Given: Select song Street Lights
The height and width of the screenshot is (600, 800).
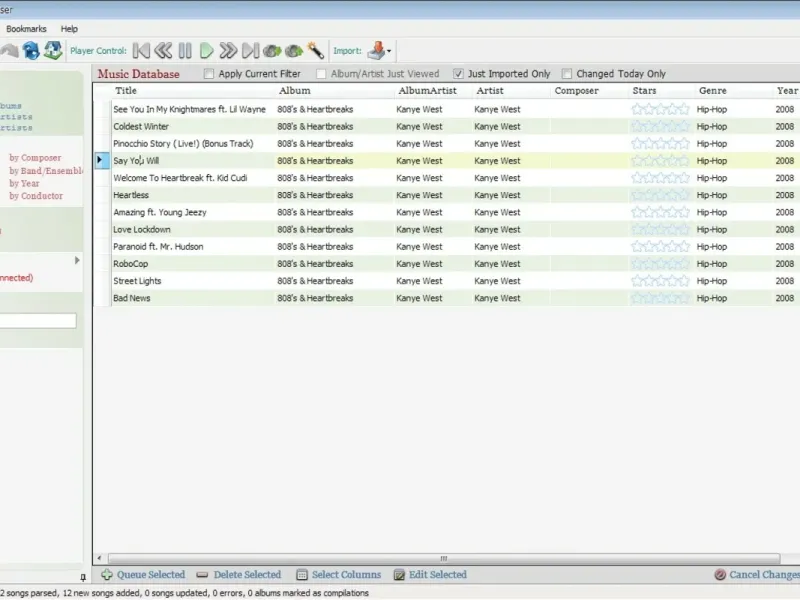Looking at the screenshot, I should tap(137, 281).
